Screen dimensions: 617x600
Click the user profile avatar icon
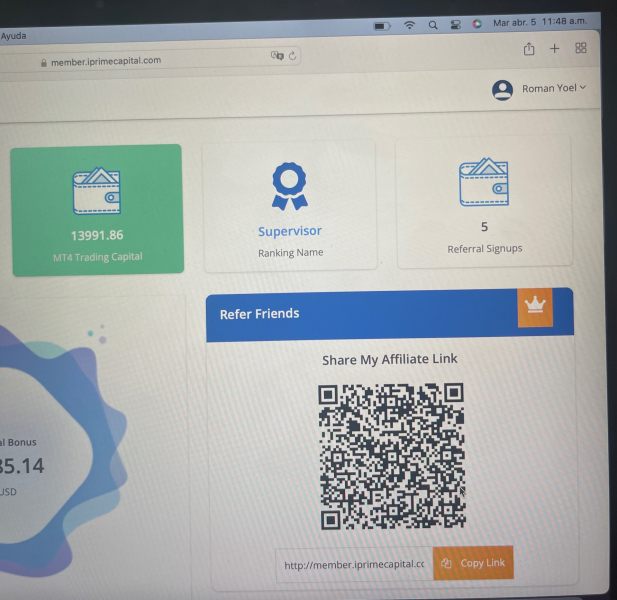(502, 90)
